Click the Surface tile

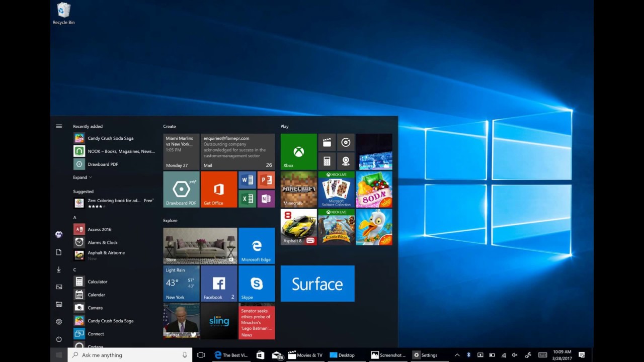(317, 284)
